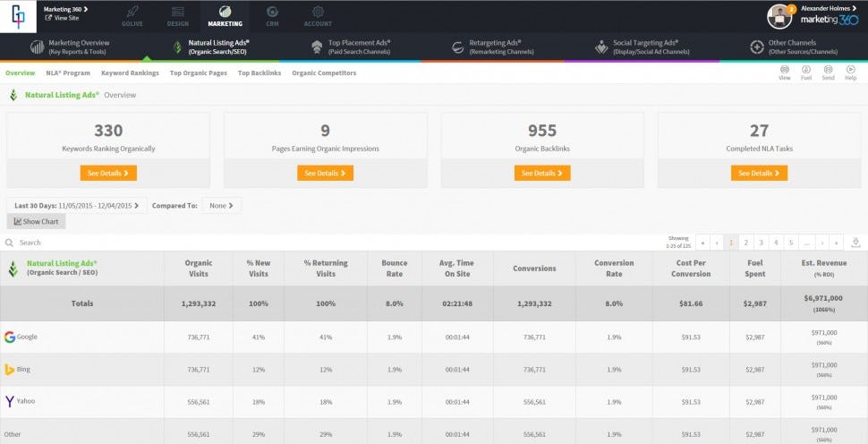Jump to the last results page

837,243
